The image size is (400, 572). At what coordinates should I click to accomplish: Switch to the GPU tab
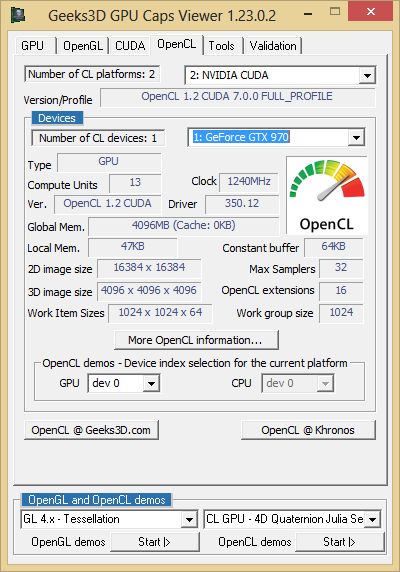tap(32, 46)
